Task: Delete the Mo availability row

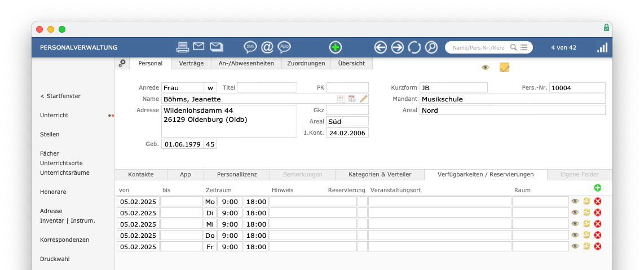Action: click(598, 201)
